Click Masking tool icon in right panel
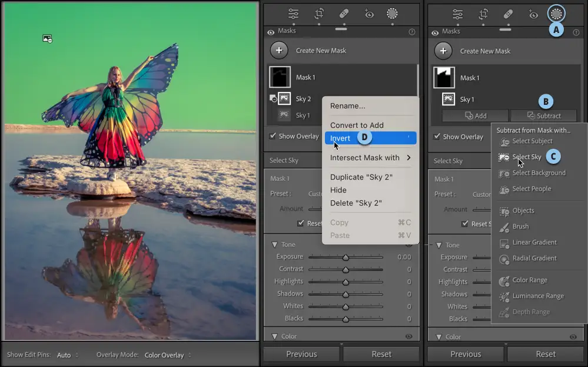 (556, 14)
